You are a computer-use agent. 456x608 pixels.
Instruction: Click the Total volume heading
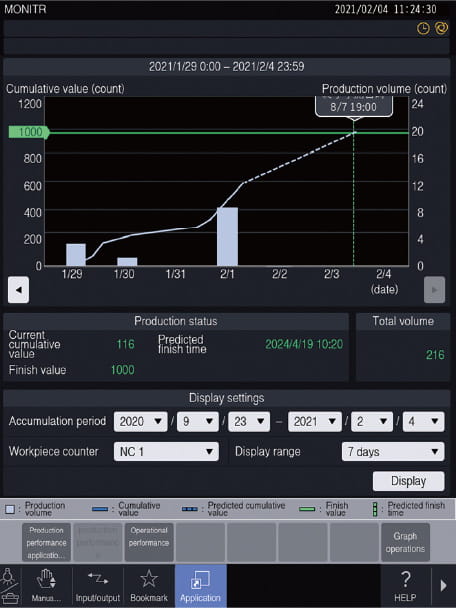pos(403,321)
